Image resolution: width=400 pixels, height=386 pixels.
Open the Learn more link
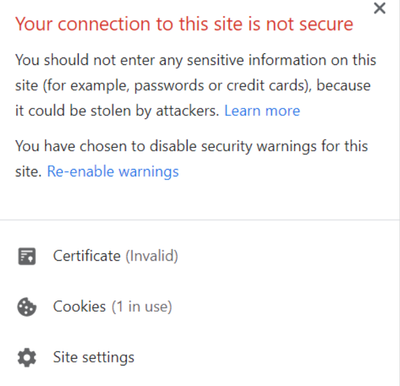tap(262, 111)
